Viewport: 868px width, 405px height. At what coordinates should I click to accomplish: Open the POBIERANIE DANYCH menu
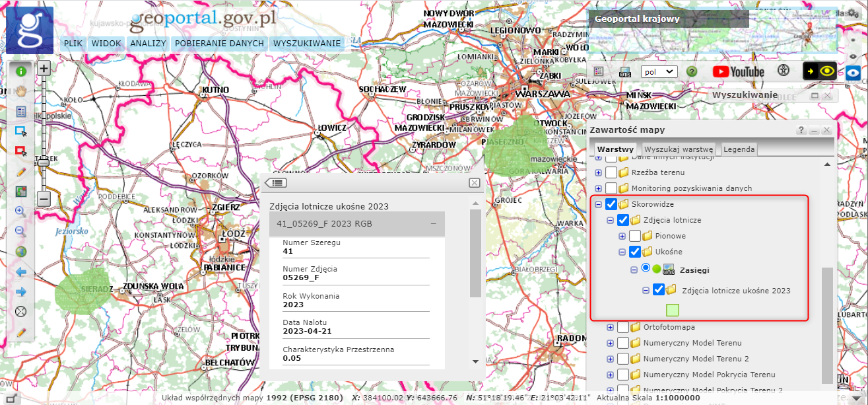click(x=220, y=44)
